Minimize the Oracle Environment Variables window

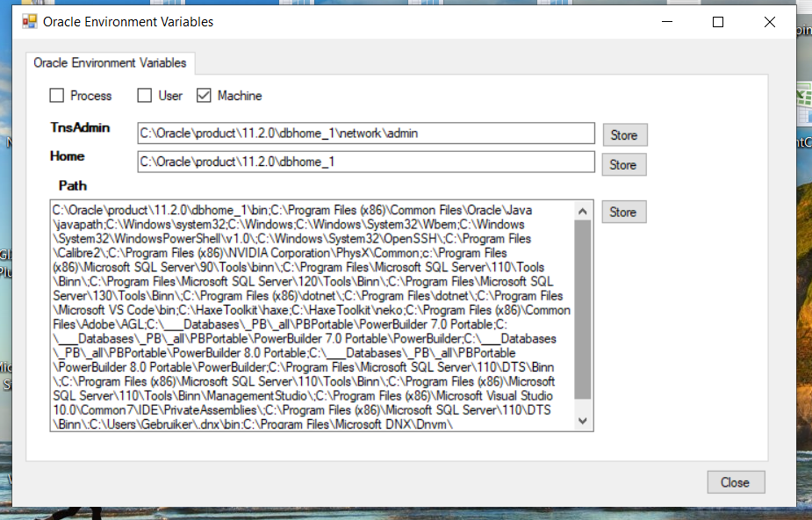pyautogui.click(x=667, y=22)
